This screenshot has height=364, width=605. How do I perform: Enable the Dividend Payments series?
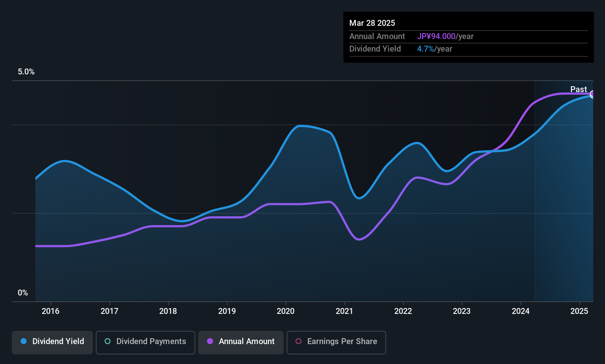click(x=145, y=342)
